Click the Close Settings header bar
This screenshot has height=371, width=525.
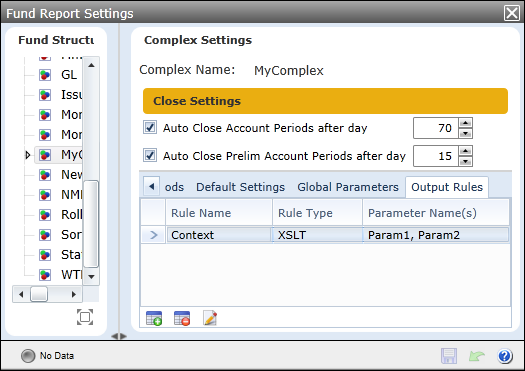pos(325,101)
